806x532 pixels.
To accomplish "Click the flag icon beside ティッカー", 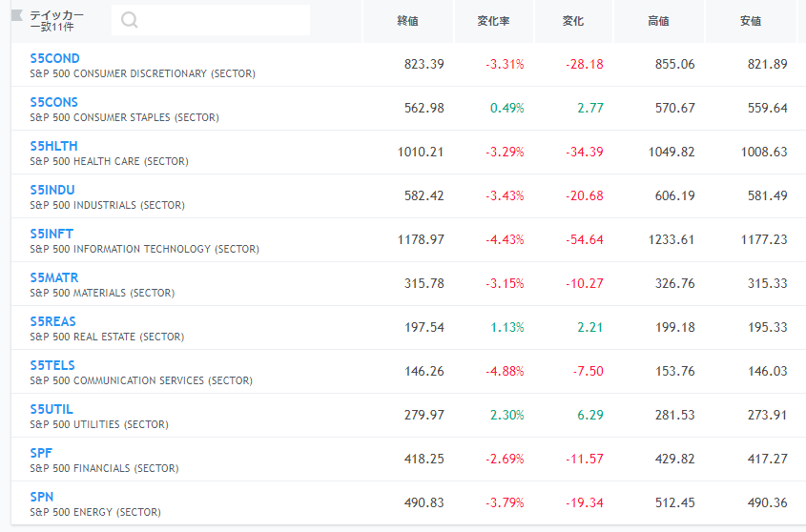I will [17, 15].
